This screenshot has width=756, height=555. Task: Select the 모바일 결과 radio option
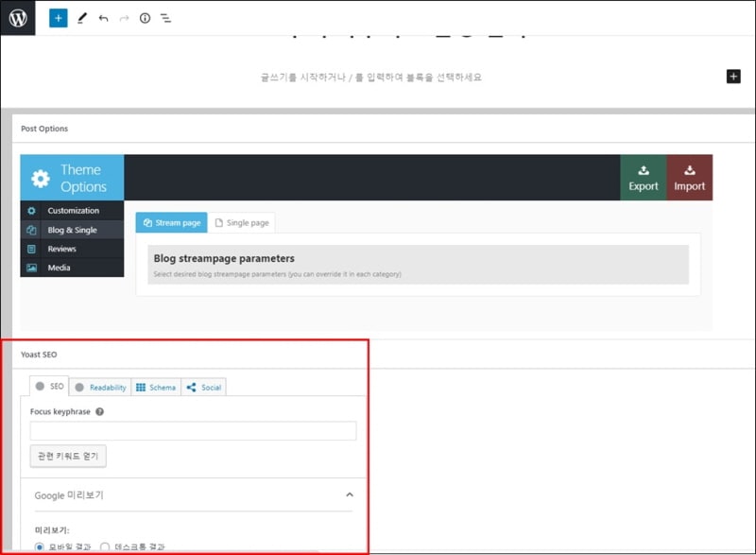(x=40, y=546)
